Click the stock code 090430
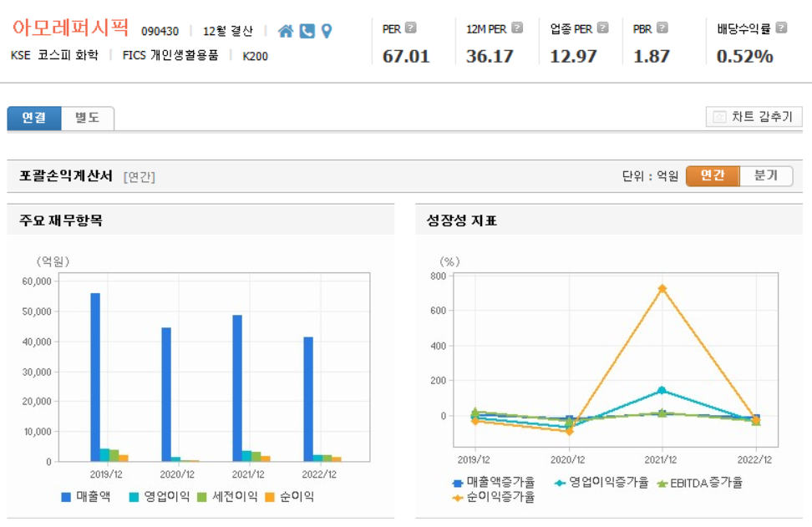 [x=160, y=32]
